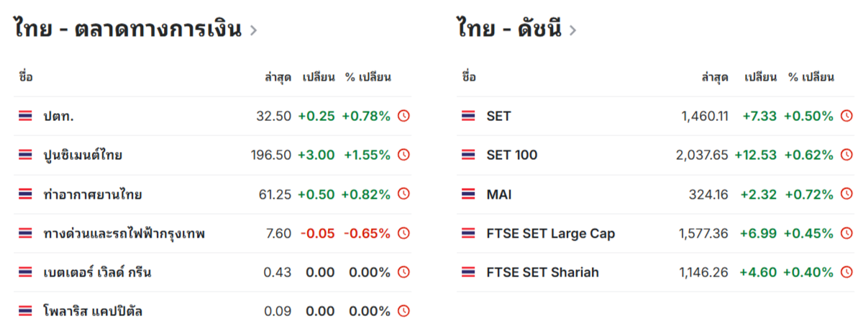Open the FTSE SET Large Cap link
The width and height of the screenshot is (868, 324).
pos(551,233)
